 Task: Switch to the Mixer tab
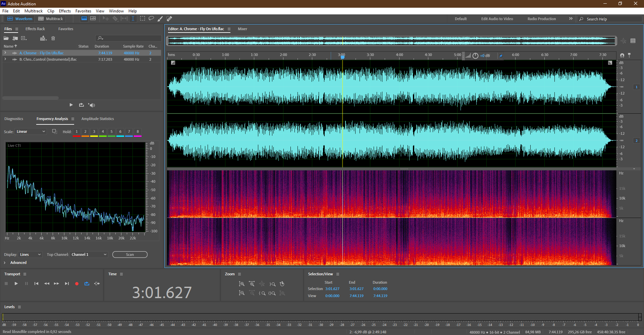point(243,29)
